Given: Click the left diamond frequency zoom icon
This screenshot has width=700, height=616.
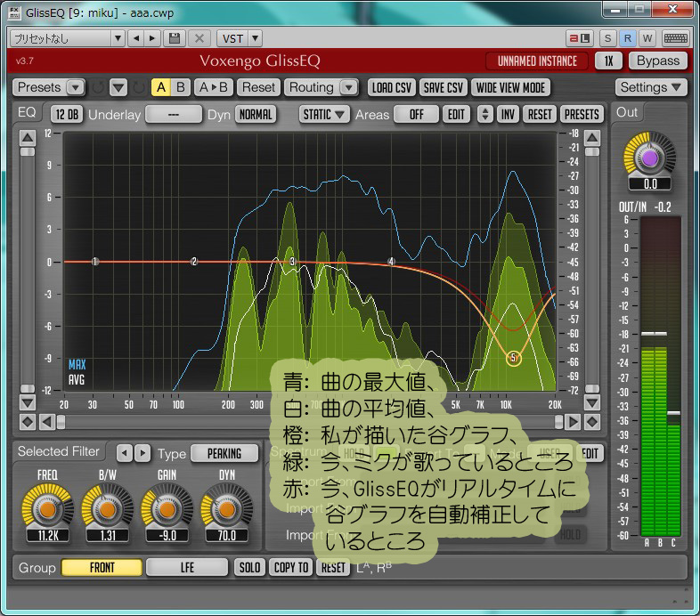Looking at the screenshot, I should click(x=28, y=422).
